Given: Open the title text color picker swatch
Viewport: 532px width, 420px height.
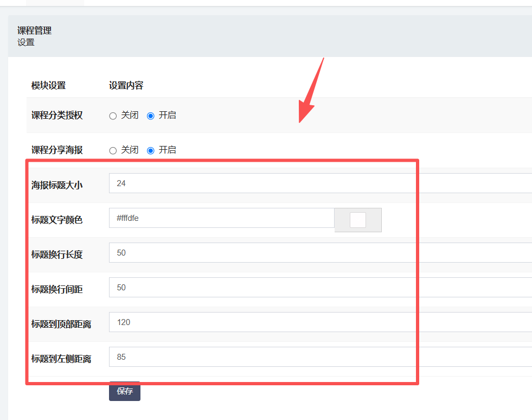Looking at the screenshot, I should [358, 220].
